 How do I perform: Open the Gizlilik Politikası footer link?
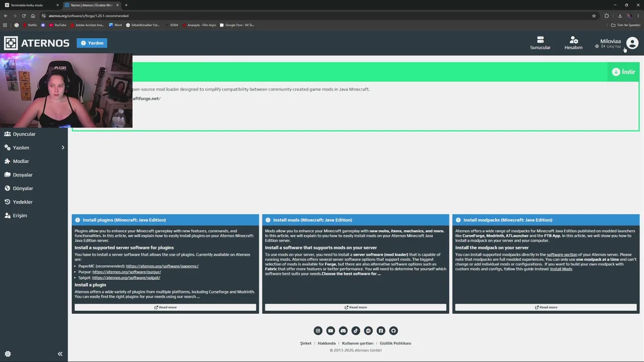[x=395, y=343]
